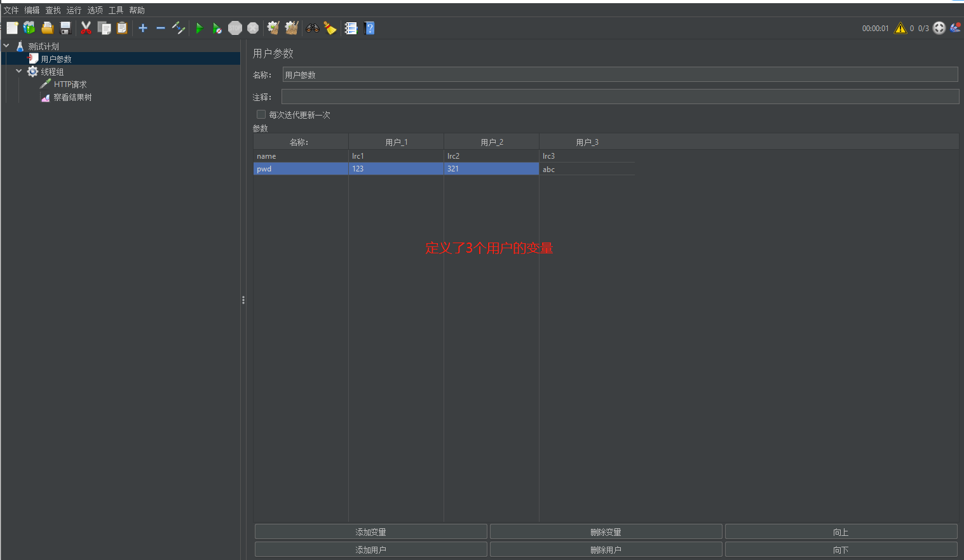Click the 名称: column header
Screen dimensions: 964x560
coord(301,142)
